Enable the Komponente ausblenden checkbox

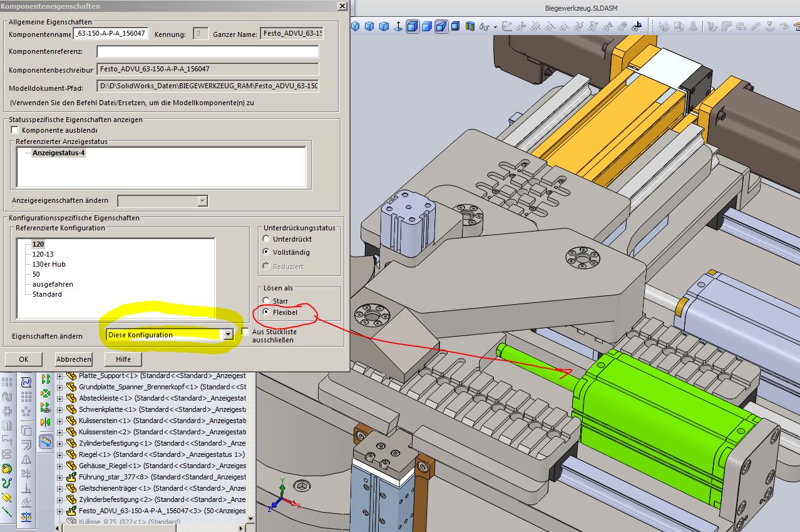[15, 130]
